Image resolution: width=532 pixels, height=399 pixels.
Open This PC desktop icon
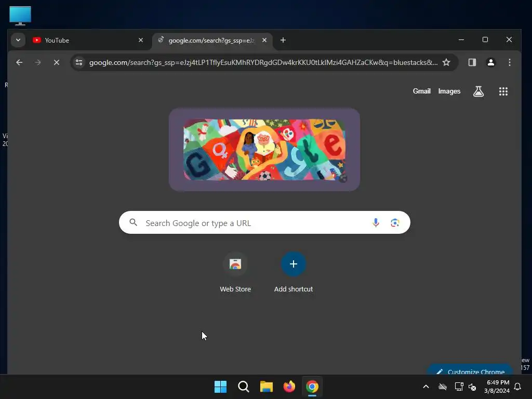(20, 16)
